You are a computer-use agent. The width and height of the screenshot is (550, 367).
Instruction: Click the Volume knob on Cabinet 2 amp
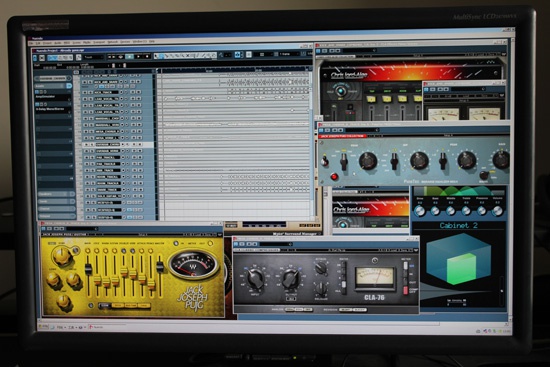point(497,211)
